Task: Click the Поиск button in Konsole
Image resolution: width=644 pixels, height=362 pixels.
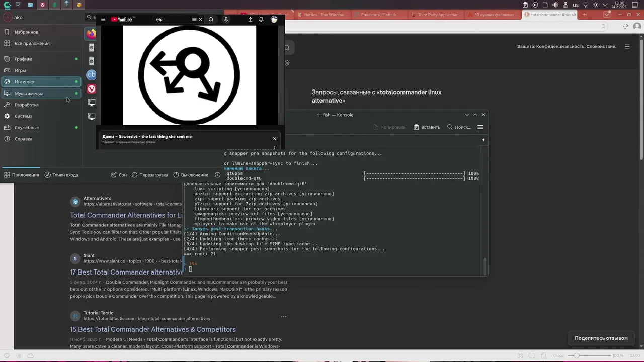Action: point(459,127)
